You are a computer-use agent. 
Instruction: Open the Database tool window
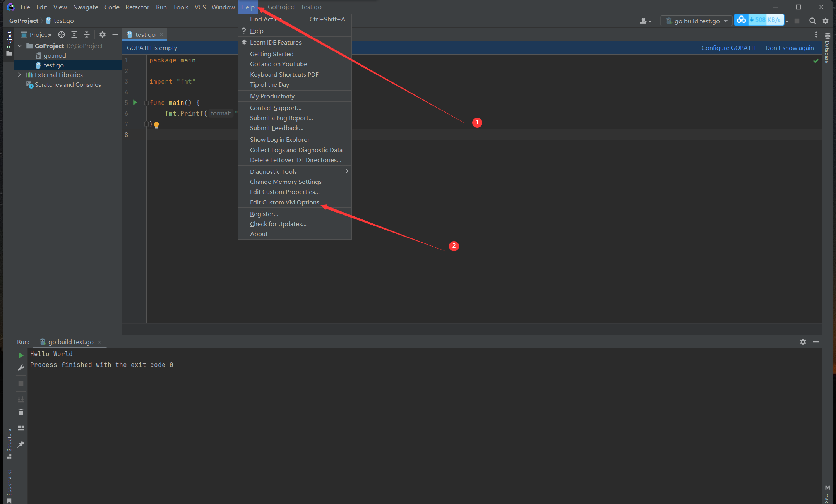click(x=827, y=48)
